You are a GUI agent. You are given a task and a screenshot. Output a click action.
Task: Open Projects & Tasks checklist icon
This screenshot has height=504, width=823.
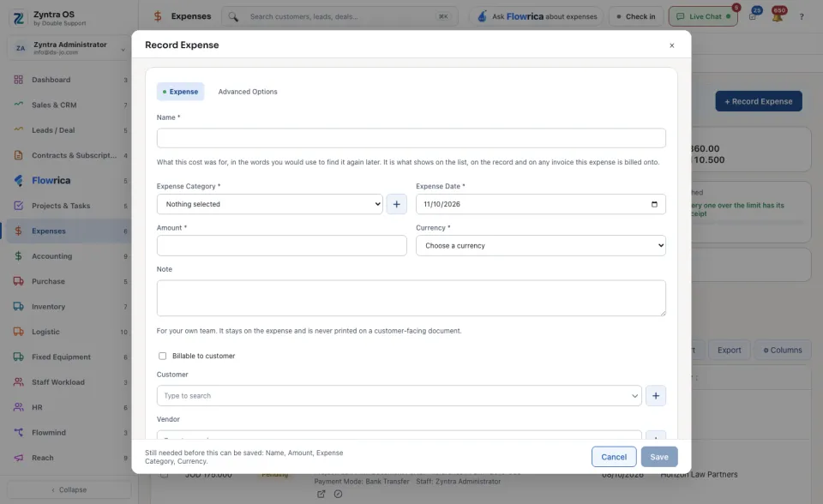(x=18, y=206)
